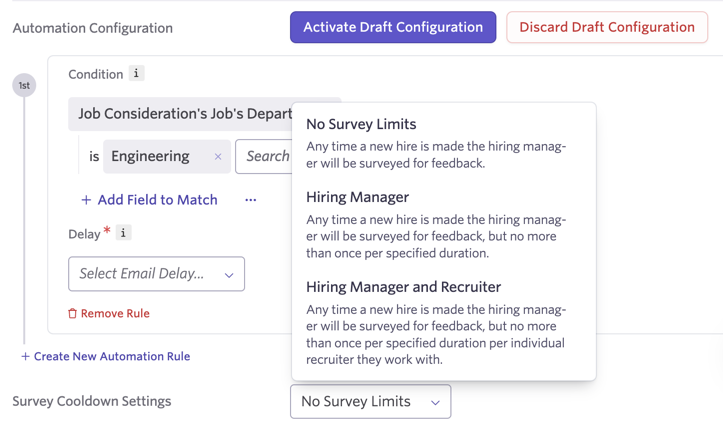
Task: Open the Select Email Delay dropdown
Action: pos(156,274)
